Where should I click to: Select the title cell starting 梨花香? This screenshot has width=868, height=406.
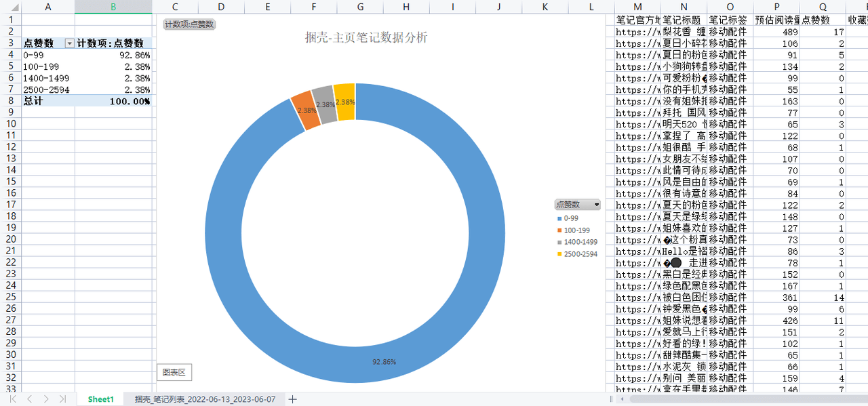click(684, 31)
